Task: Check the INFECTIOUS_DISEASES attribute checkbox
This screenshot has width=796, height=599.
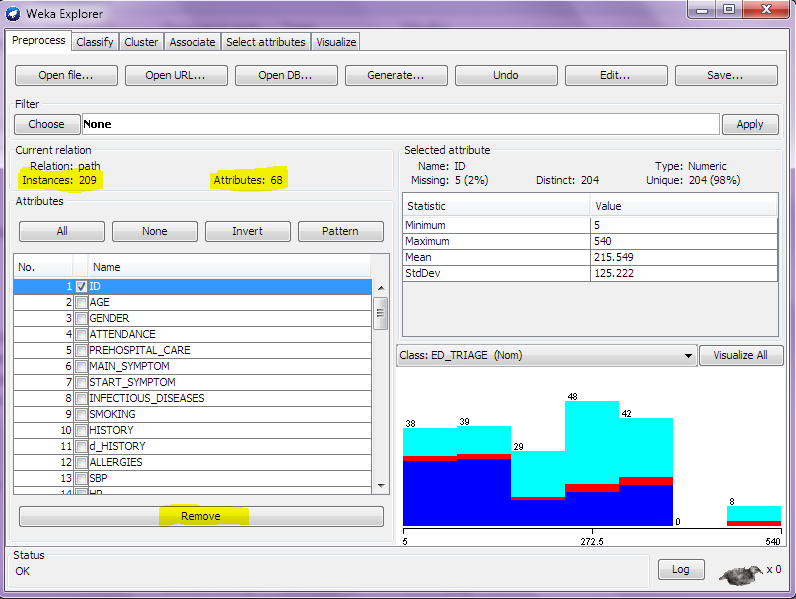Action: (x=81, y=398)
